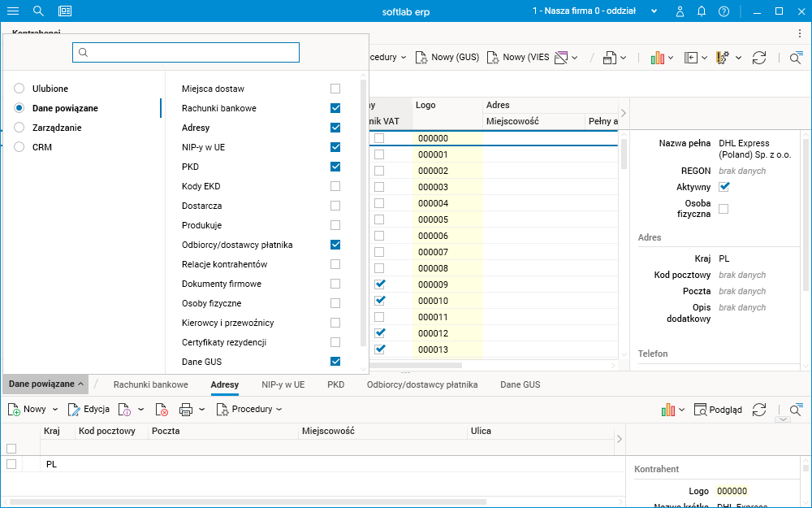
Task: Refresh the contractors list in top toolbar
Action: pos(759,58)
